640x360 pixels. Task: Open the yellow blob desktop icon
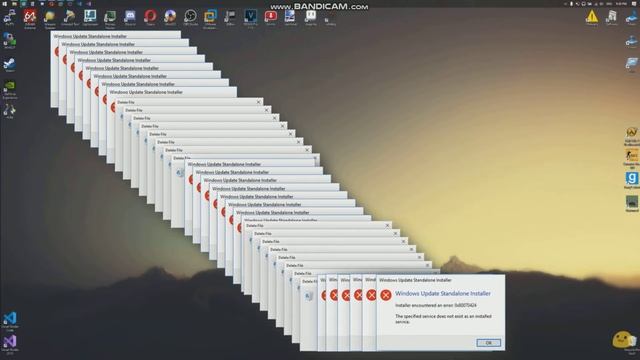click(622, 340)
